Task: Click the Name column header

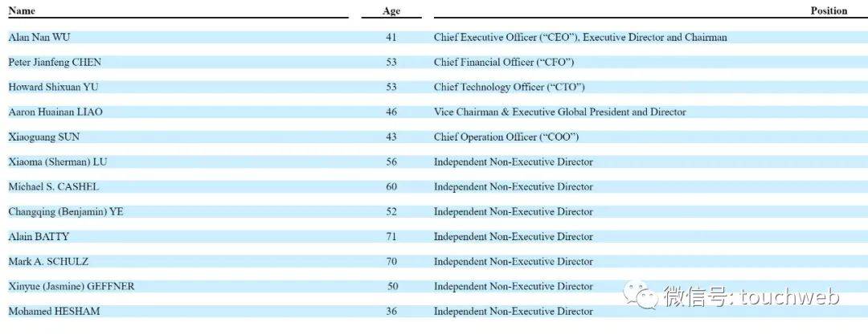Action: tap(22, 11)
